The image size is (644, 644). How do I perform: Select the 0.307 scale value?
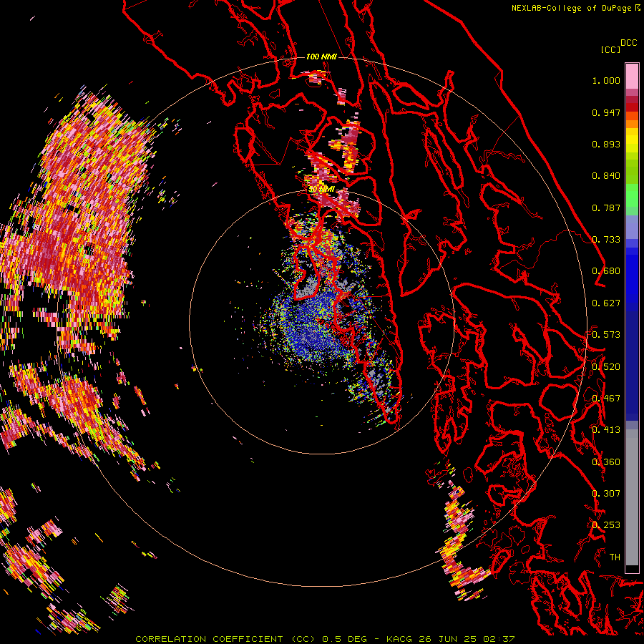[606, 494]
